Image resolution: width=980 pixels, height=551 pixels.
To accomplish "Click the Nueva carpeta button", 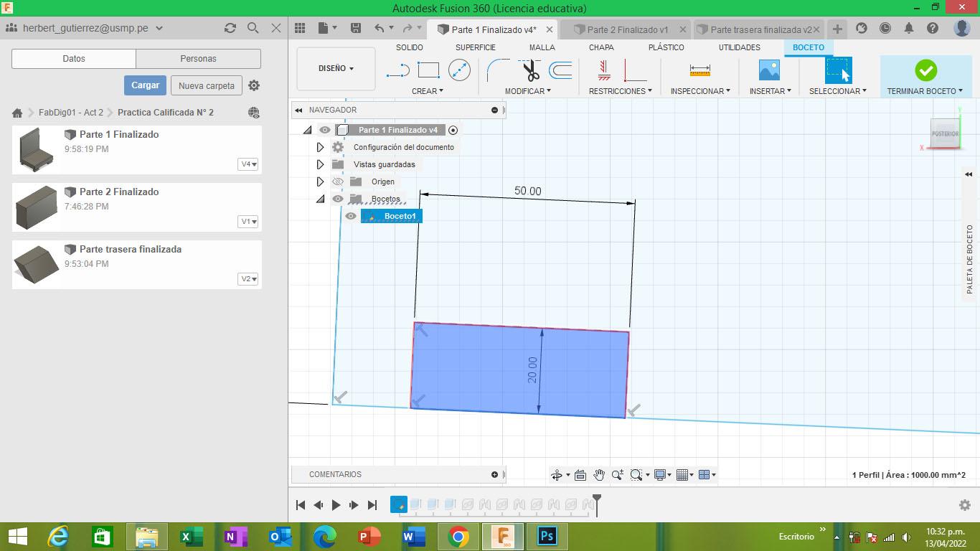I will coord(207,85).
